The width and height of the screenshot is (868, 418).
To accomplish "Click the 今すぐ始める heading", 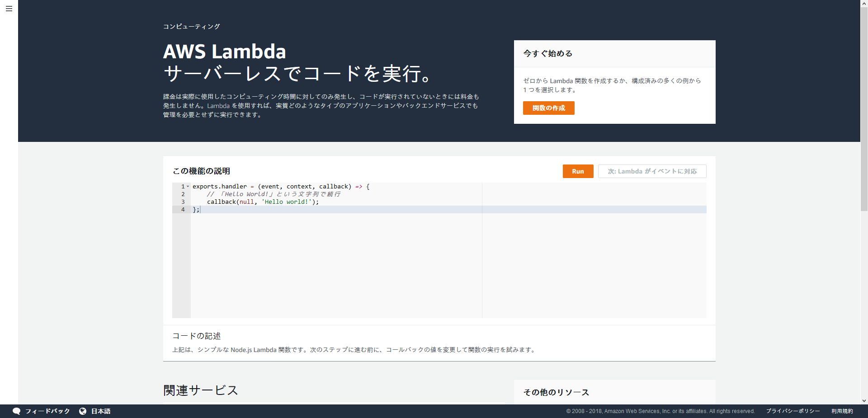I will click(547, 53).
